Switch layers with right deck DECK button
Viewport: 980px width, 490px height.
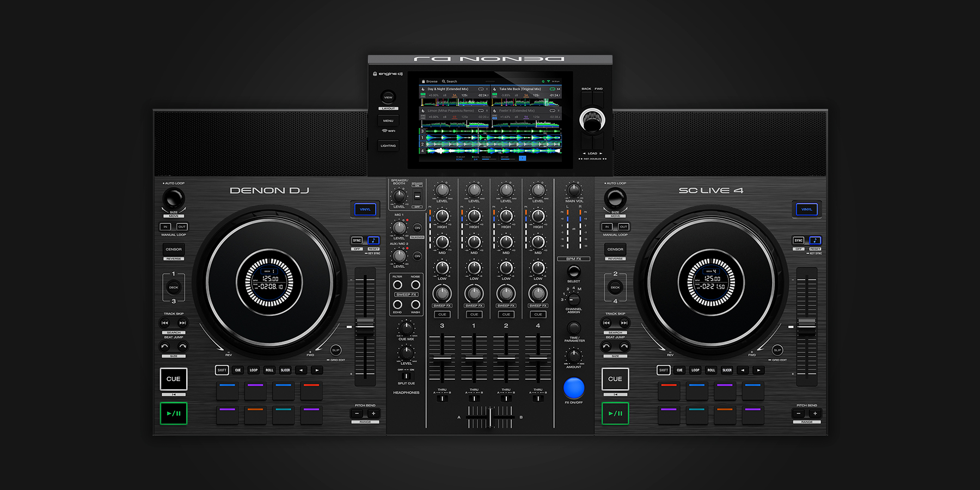(615, 287)
